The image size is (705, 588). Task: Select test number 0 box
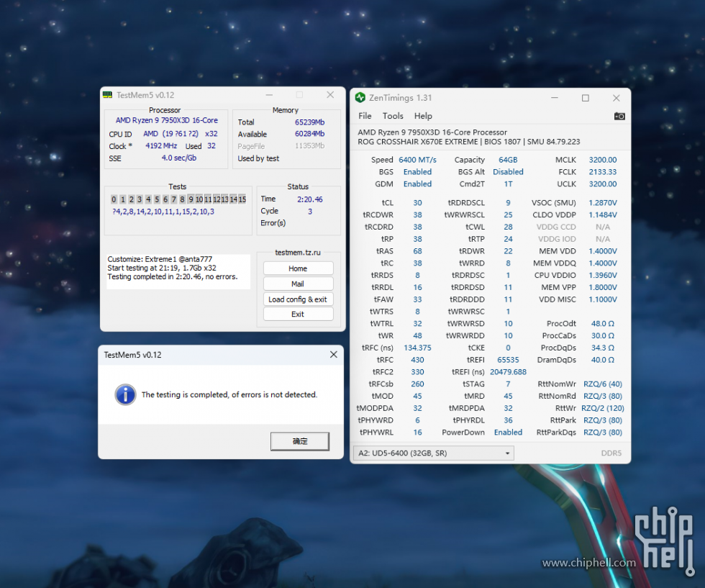(114, 199)
